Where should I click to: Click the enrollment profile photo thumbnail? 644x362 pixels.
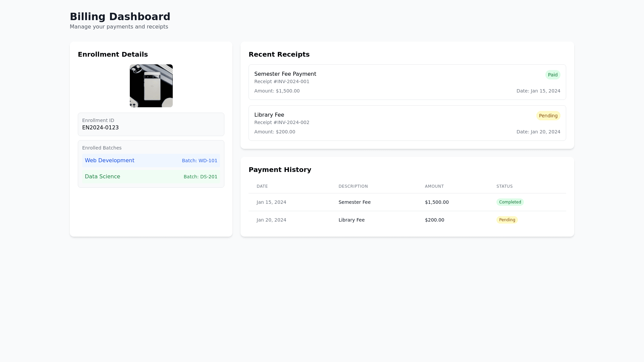point(151,86)
